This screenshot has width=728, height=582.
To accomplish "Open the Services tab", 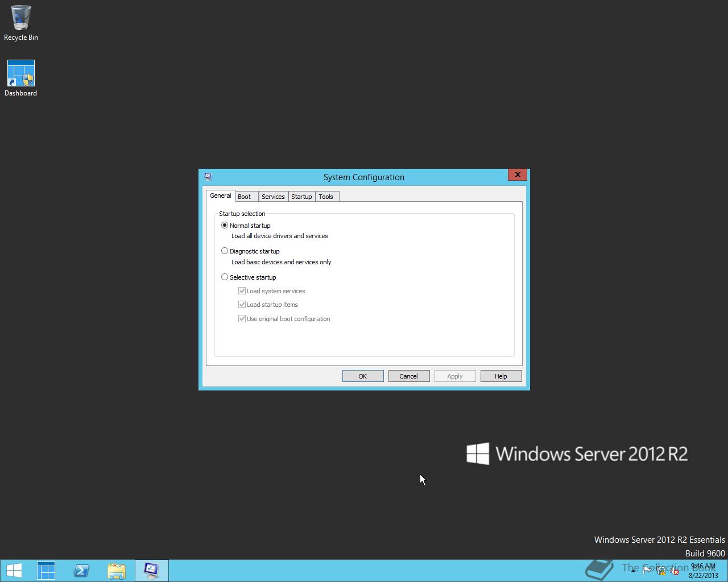I will tap(273, 197).
